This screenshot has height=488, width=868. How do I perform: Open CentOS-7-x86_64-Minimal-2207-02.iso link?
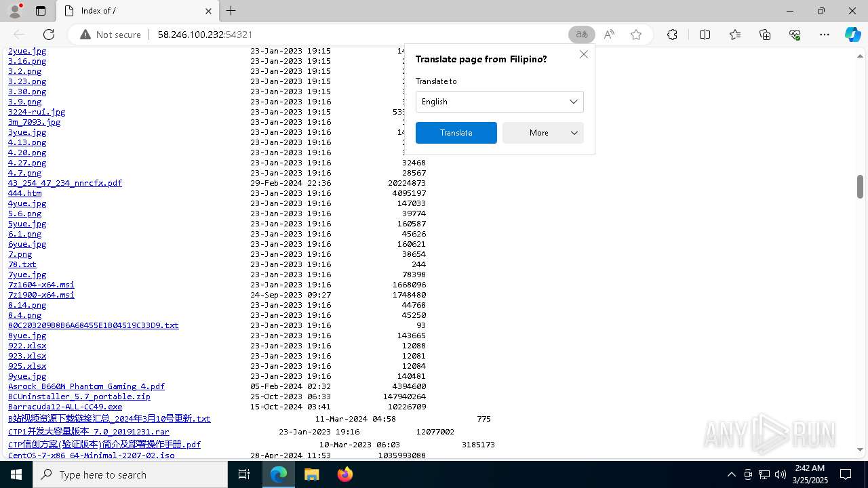click(x=92, y=455)
